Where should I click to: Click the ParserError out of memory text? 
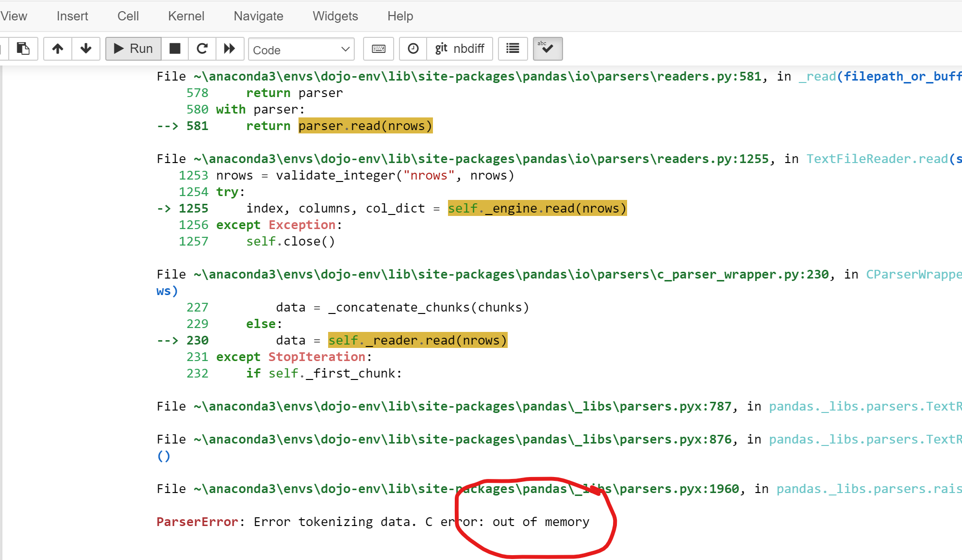coord(372,522)
